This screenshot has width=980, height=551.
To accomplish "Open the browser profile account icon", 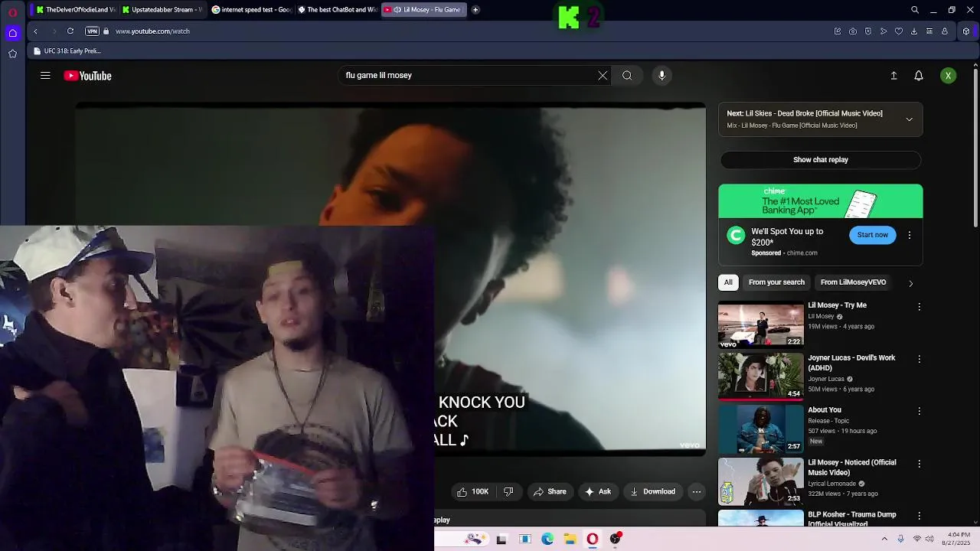I will tap(945, 31).
